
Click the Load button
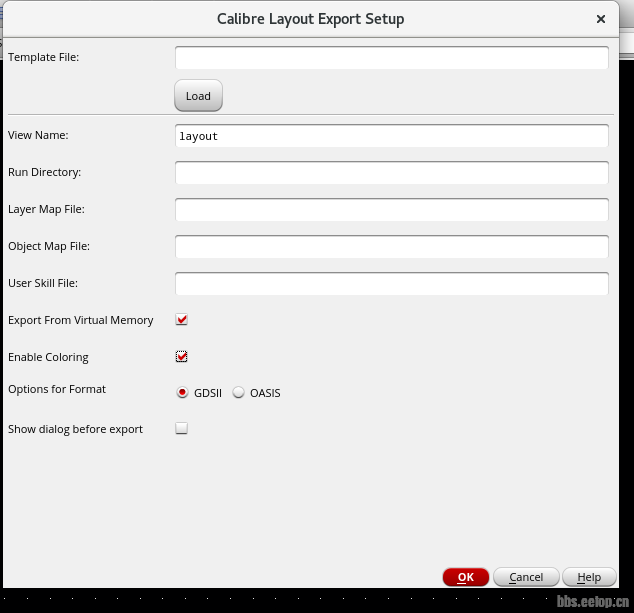(x=198, y=96)
